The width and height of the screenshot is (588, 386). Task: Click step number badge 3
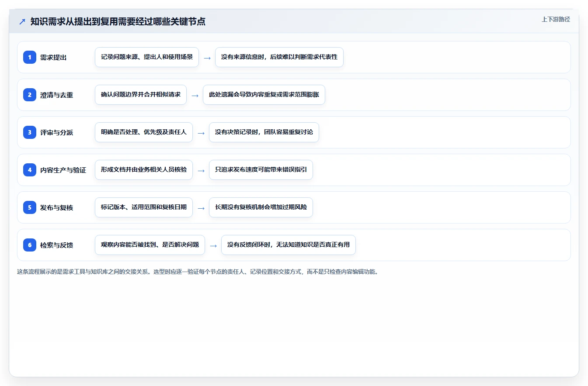[x=30, y=132]
